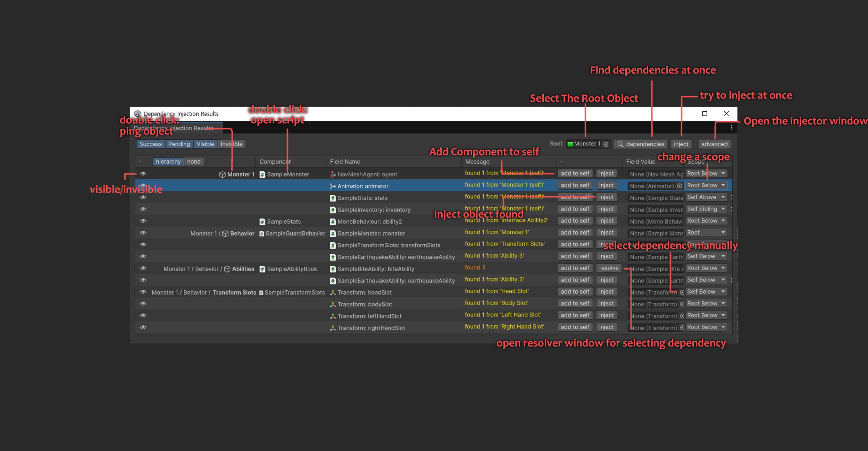
Task: Select the hierarchy grouping tab
Action: 168,162
